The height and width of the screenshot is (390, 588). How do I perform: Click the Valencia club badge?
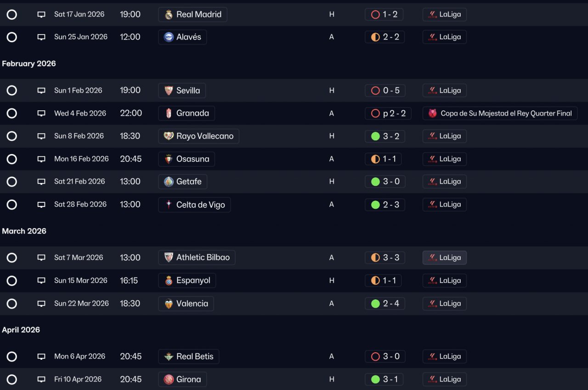coord(169,304)
